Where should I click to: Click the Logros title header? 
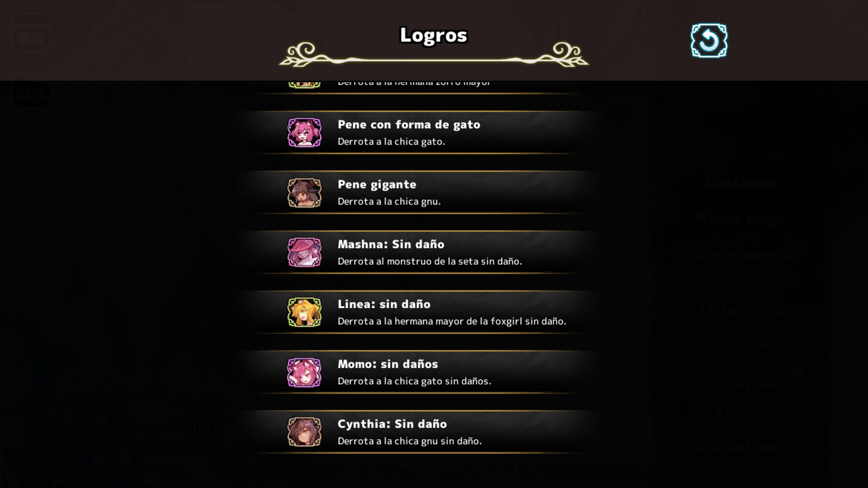(434, 35)
